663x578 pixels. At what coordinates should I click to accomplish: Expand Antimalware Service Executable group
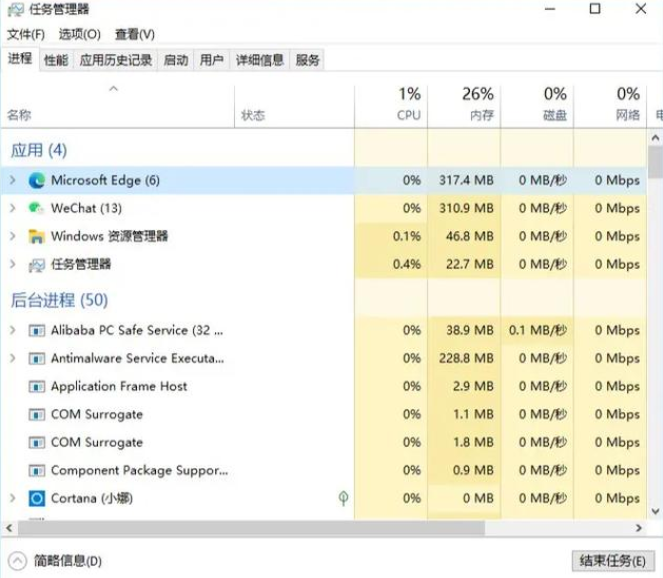[x=13, y=359]
